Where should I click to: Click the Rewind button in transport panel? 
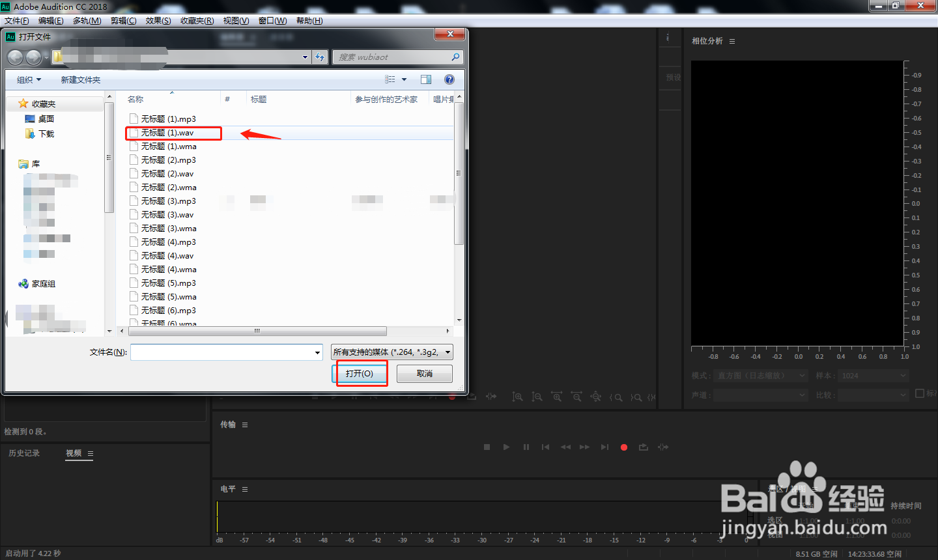click(565, 447)
